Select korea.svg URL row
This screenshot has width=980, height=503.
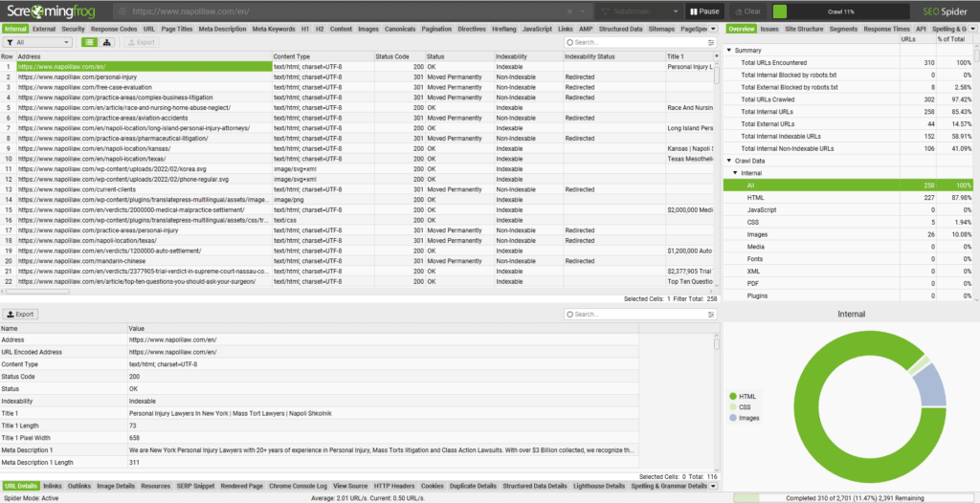[x=356, y=168]
